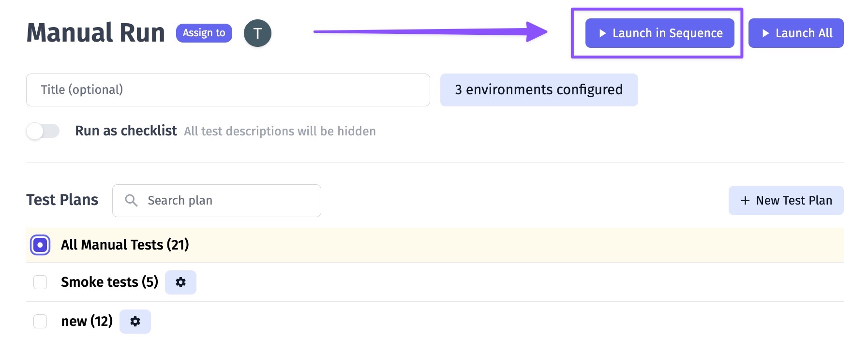The height and width of the screenshot is (354, 868).
Task: Open 3 environments configured selector
Action: 539,90
